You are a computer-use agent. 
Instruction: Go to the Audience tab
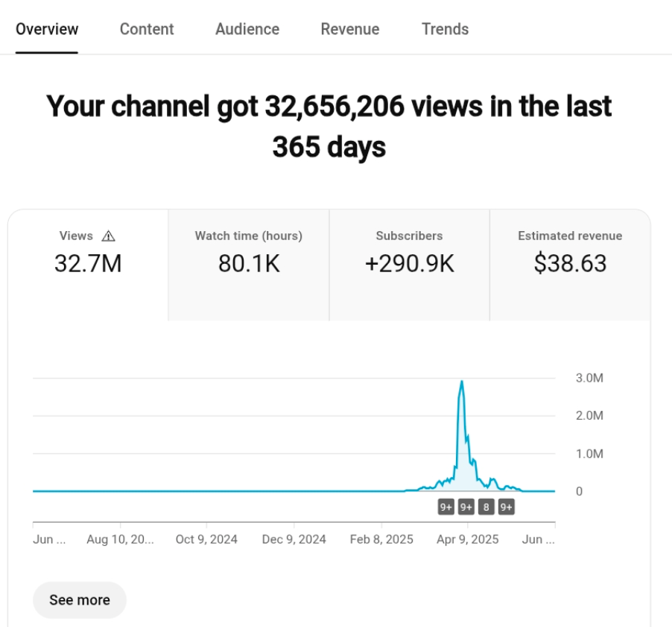pyautogui.click(x=247, y=29)
